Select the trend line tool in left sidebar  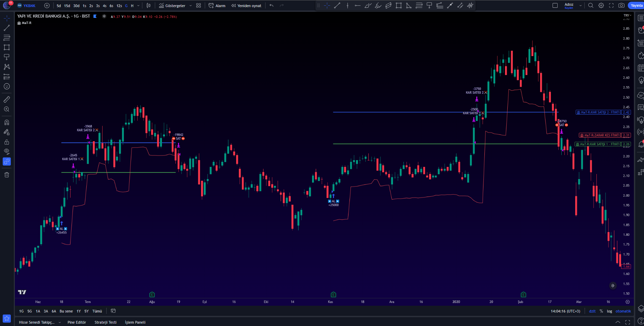7,28
